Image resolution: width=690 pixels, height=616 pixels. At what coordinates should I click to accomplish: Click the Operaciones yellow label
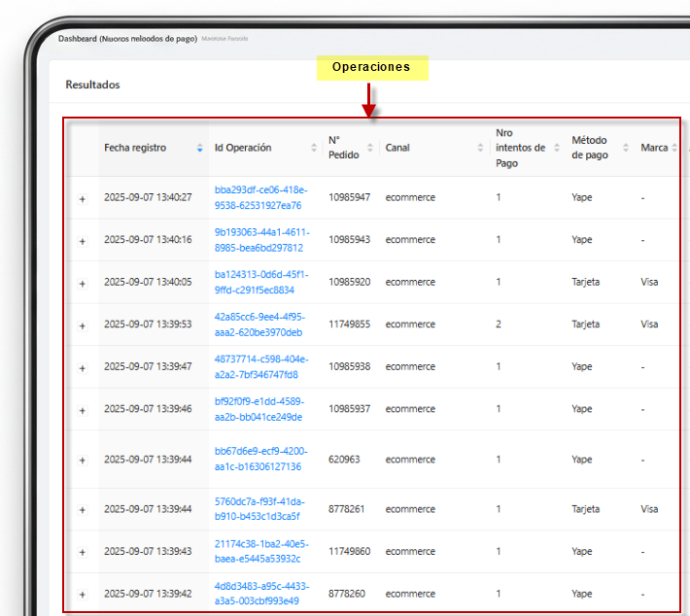tap(371, 68)
